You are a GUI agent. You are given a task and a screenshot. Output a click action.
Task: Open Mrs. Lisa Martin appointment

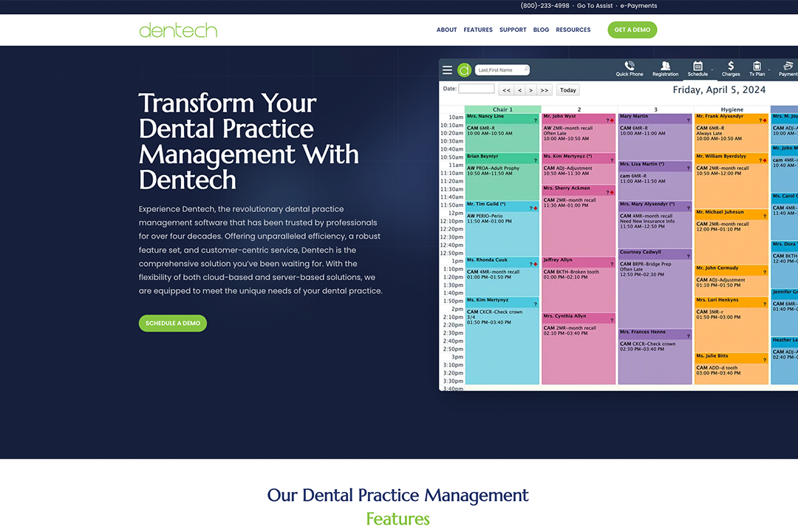coord(655,180)
